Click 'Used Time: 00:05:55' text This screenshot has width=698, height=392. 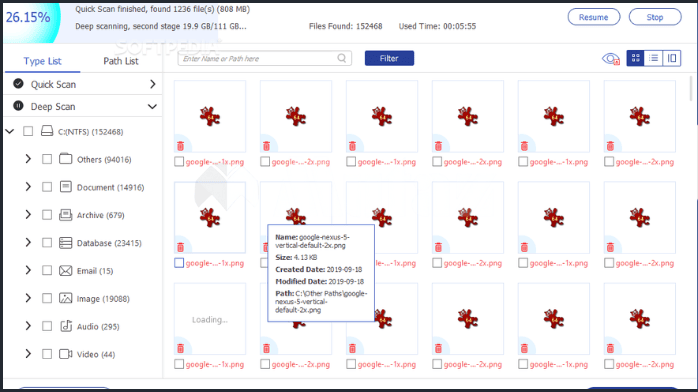click(x=437, y=26)
